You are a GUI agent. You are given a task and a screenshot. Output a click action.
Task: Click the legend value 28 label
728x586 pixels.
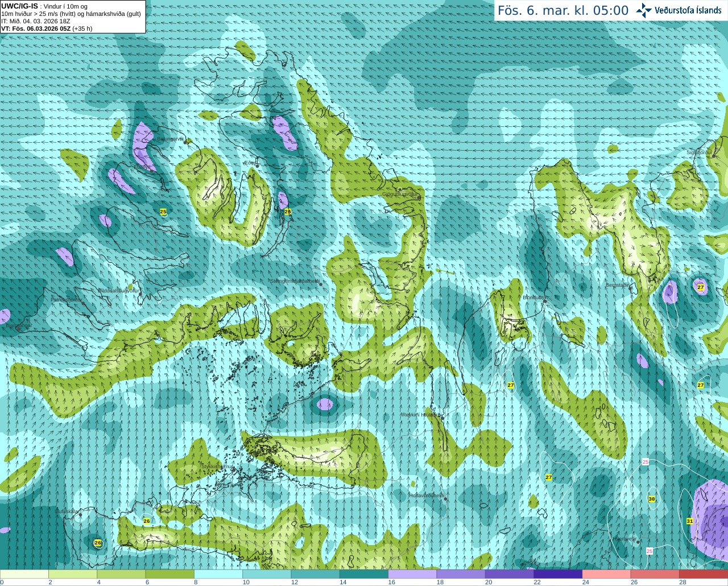682,582
